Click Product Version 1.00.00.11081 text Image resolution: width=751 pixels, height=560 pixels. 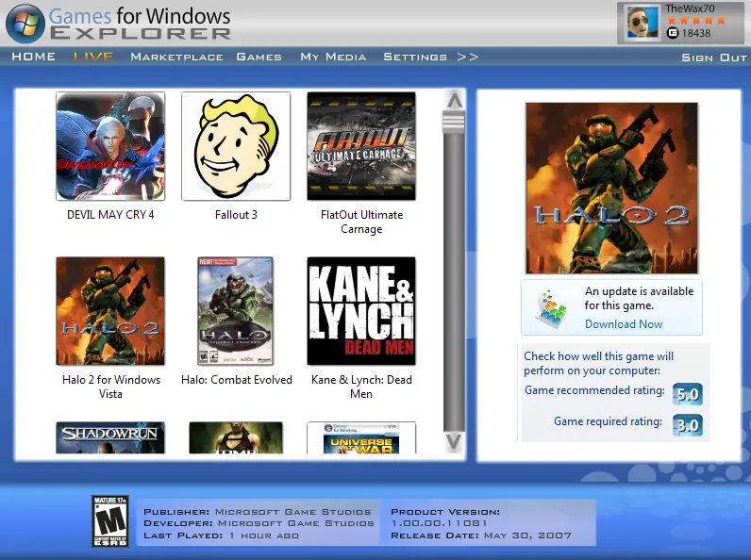point(445,518)
